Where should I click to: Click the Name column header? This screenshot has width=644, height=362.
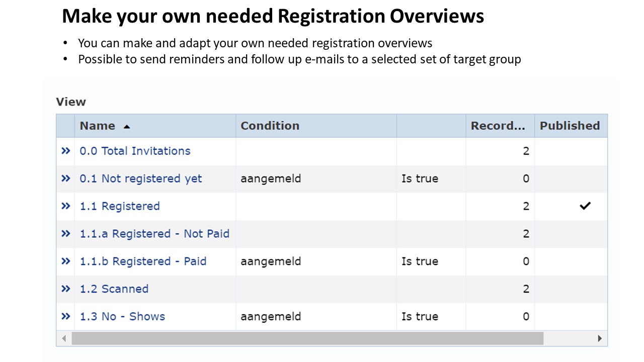[97, 126]
